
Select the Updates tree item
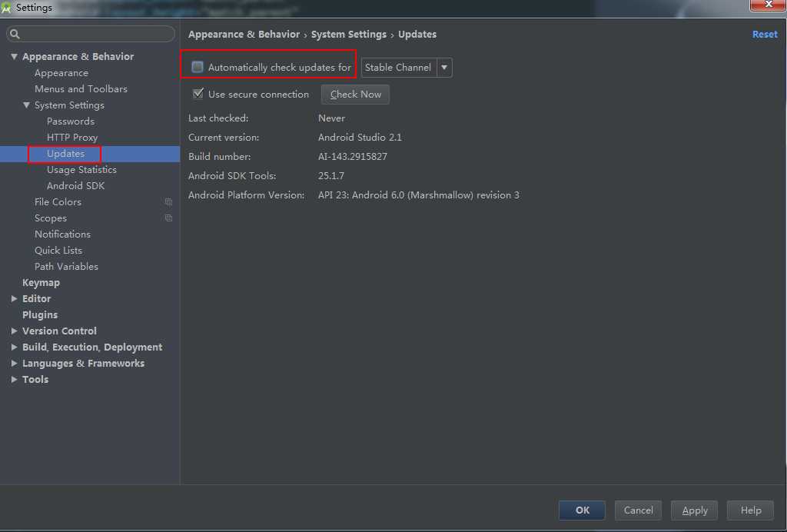(x=66, y=154)
